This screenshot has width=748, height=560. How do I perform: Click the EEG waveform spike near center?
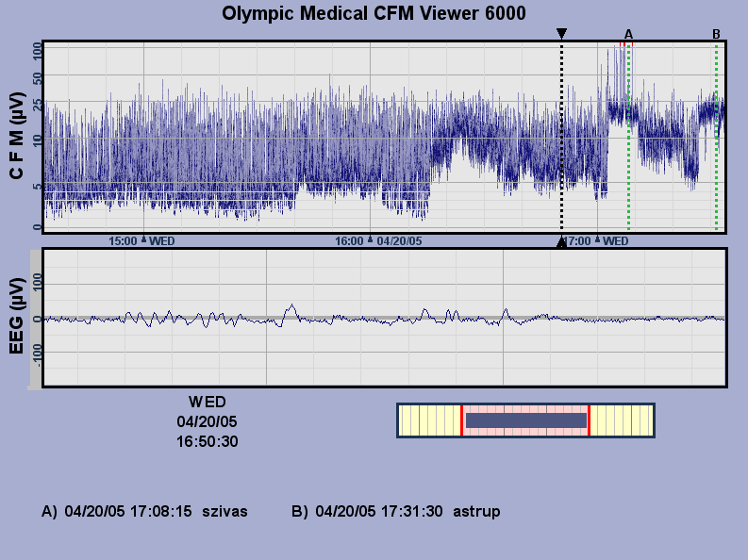tap(291, 310)
